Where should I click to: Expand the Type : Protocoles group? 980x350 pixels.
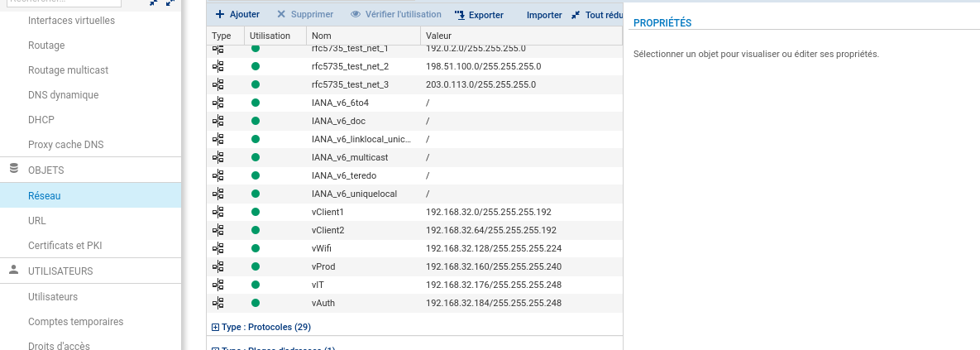click(x=216, y=327)
